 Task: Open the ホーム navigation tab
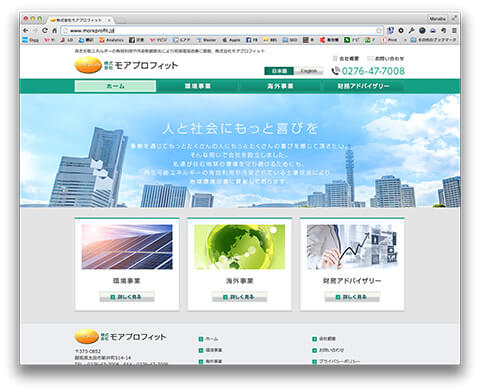point(115,86)
